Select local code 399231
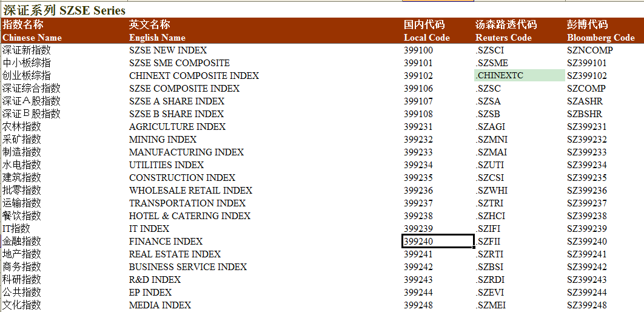The height and width of the screenshot is (312, 644). point(418,127)
